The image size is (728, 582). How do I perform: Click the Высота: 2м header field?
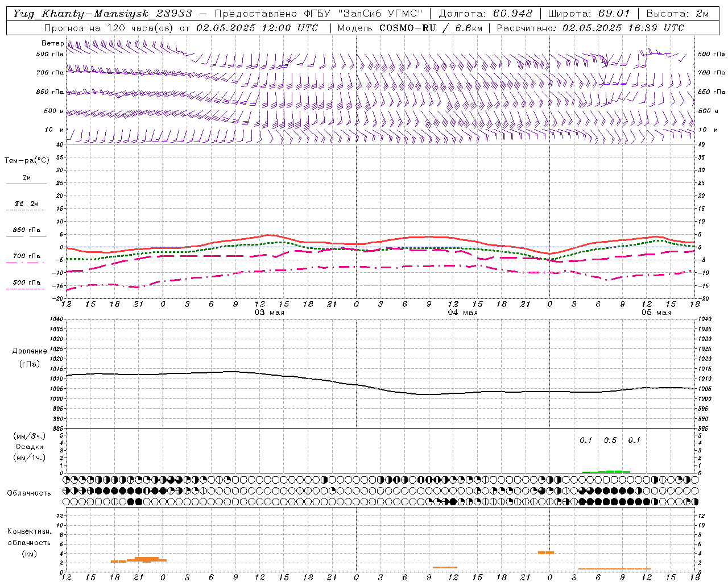coord(677,14)
